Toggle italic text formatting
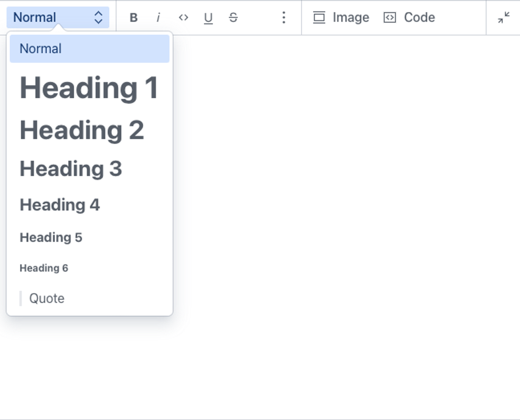The height and width of the screenshot is (420, 520). pos(158,18)
